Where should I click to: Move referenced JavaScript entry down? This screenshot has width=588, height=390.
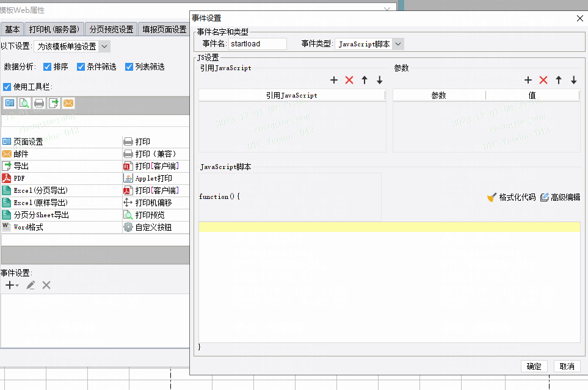(380, 80)
